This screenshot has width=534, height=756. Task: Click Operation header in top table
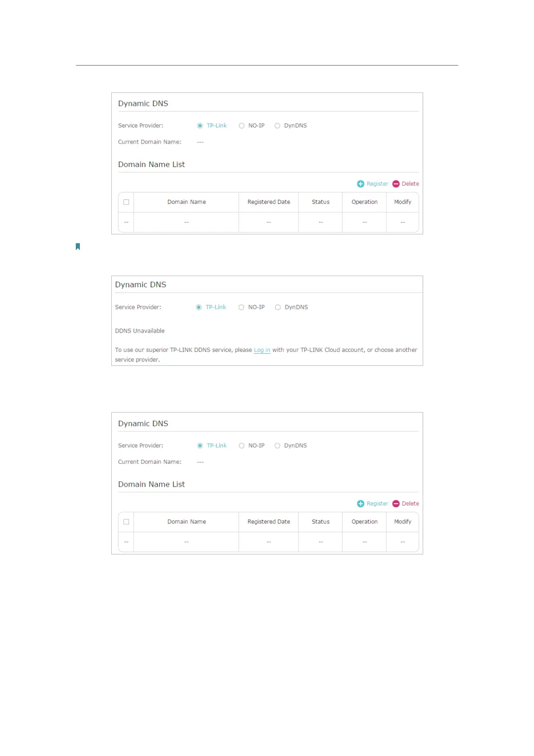tap(365, 202)
